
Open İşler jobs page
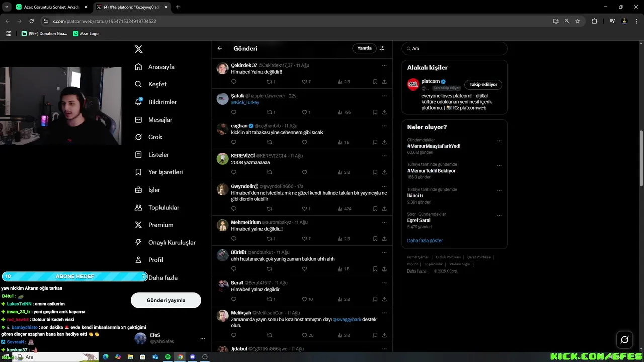(x=148, y=190)
